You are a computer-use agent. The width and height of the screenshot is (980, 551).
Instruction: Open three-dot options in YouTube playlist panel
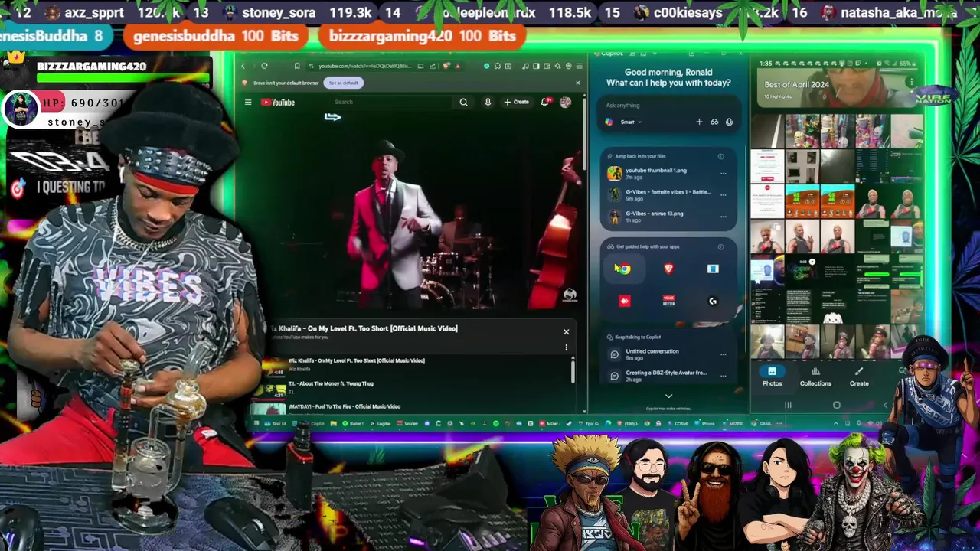[567, 347]
